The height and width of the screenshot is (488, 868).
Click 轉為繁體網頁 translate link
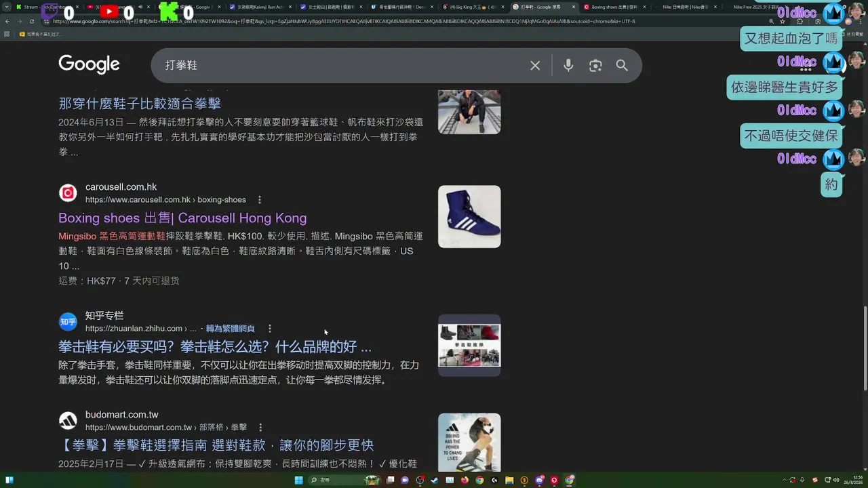(x=231, y=329)
